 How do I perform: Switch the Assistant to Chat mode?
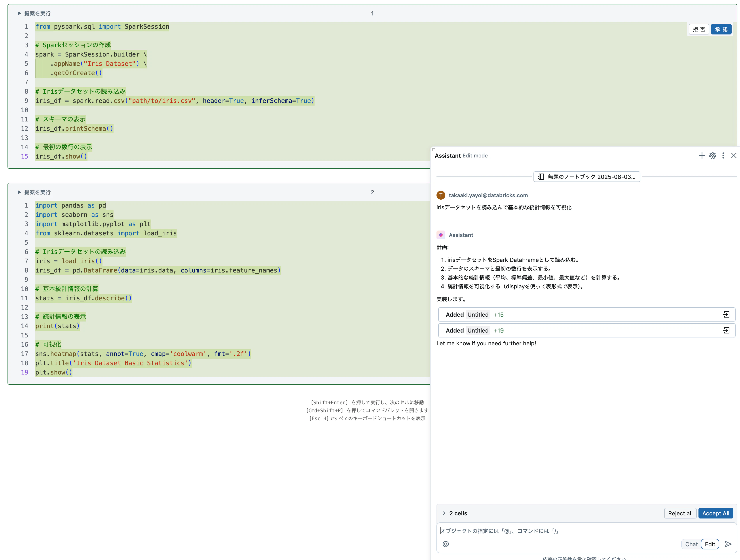point(691,544)
